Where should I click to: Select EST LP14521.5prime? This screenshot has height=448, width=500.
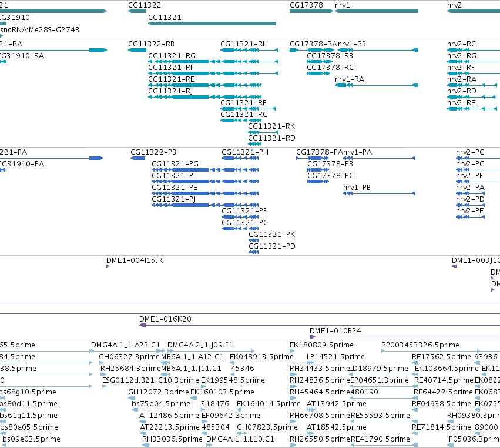click(x=335, y=357)
